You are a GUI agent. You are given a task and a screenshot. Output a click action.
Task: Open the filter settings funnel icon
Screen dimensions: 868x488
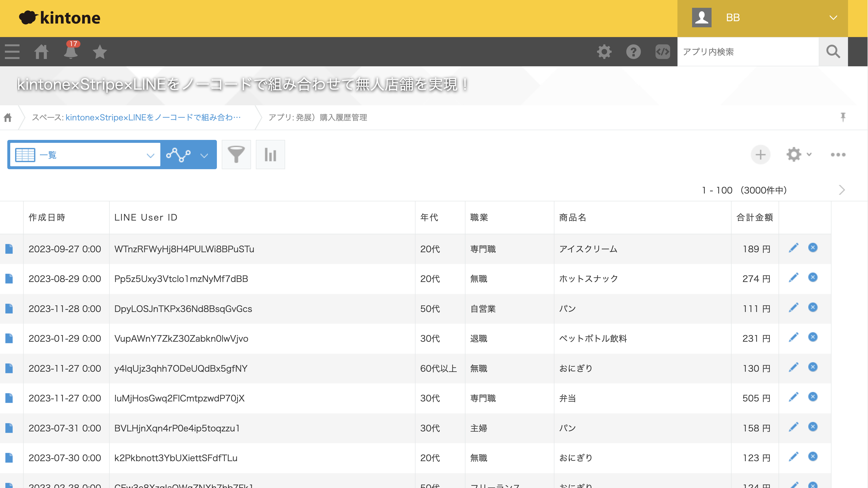tap(236, 154)
